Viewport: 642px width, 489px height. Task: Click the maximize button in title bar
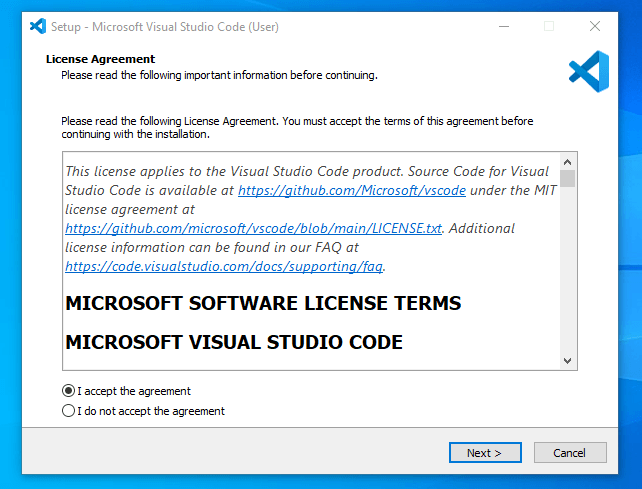tap(549, 26)
